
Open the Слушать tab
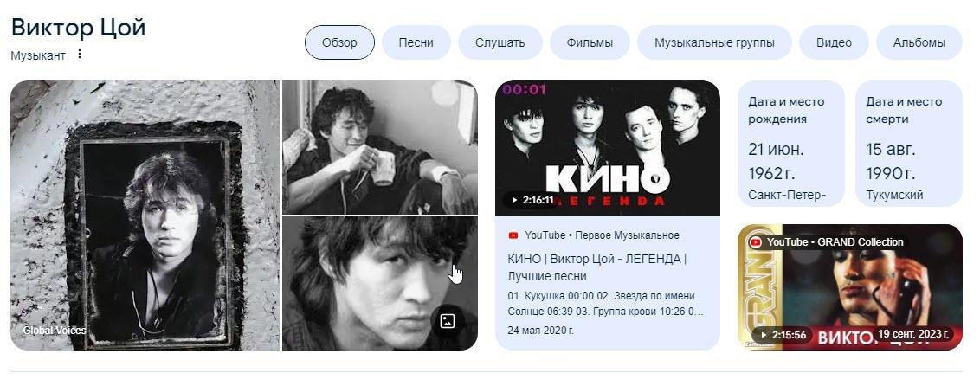coord(500,42)
